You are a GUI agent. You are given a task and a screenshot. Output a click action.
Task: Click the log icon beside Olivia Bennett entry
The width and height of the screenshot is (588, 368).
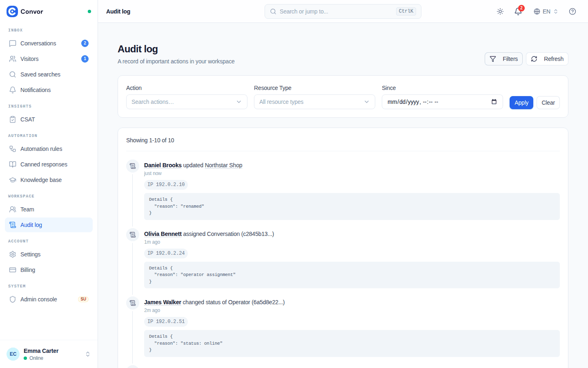click(133, 235)
